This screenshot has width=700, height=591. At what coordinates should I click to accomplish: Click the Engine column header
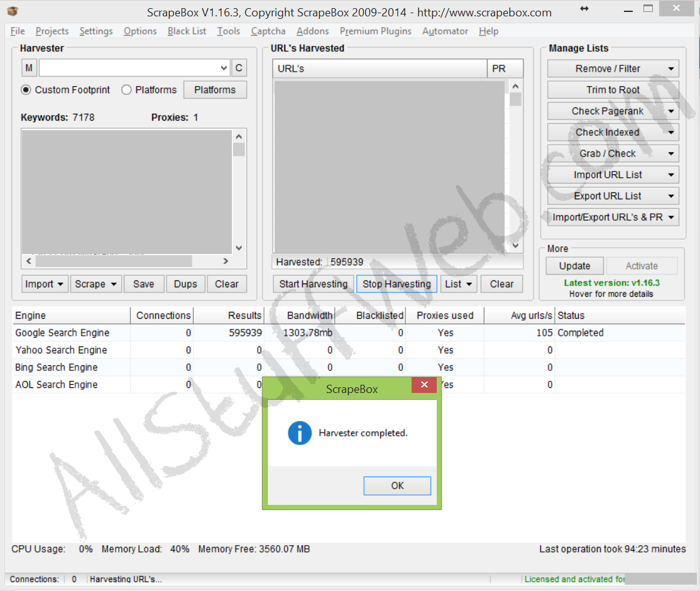click(x=71, y=316)
